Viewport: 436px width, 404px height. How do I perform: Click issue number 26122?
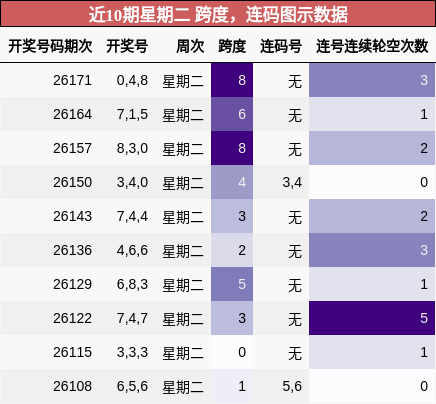pos(72,318)
